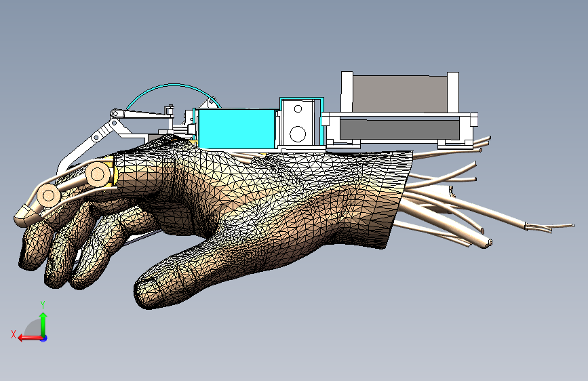The width and height of the screenshot is (588, 381).
Task: Select the round joint disc nearest the fingertip
Action: pyautogui.click(x=48, y=195)
